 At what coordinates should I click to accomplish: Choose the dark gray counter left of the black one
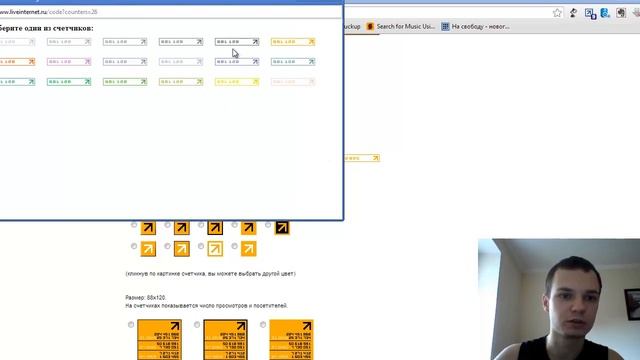coord(181,42)
